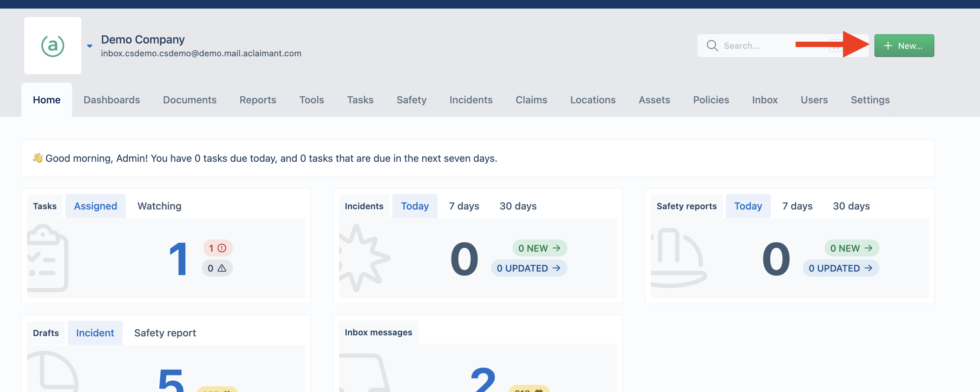Show Incidents for 7 days
The height and width of the screenshot is (392, 980).
464,206
